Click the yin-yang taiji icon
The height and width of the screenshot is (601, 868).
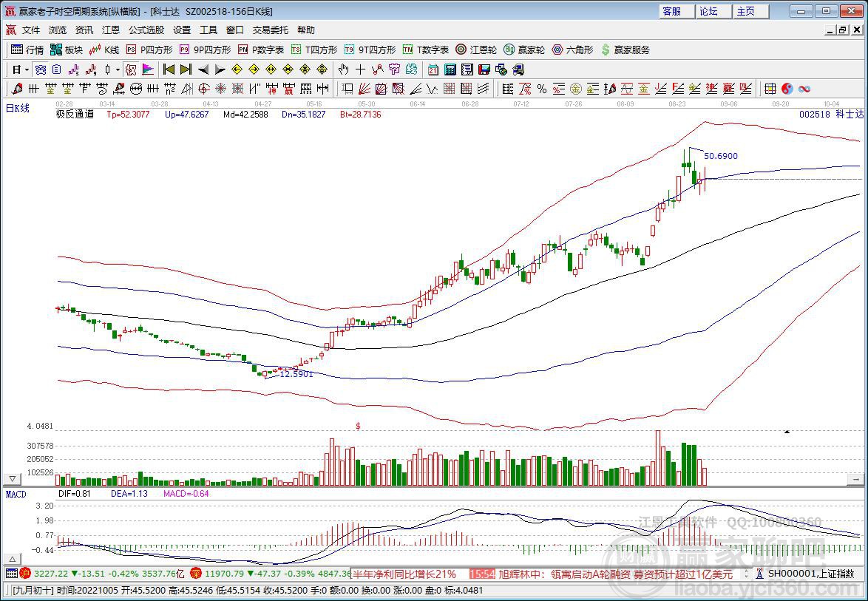[787, 89]
